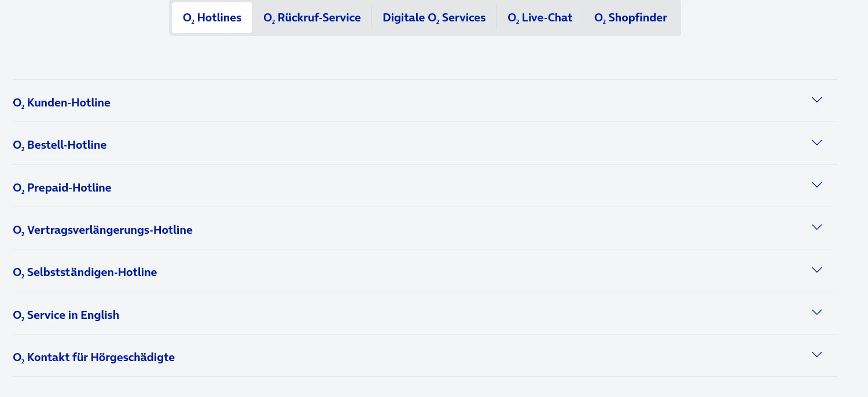Expand the O2 Kunden-Hotline heading
Screen dimensions: 868x397
(x=61, y=102)
